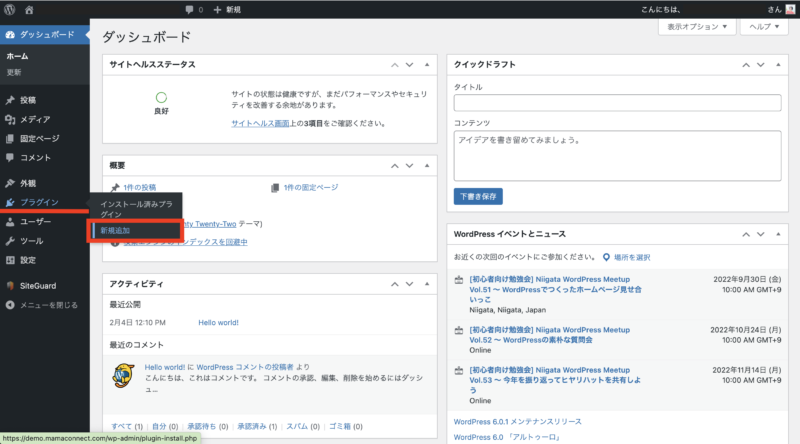Click the page icon beside 1件の固定ページ
Image resolution: width=800 pixels, height=444 pixels.
(275, 188)
